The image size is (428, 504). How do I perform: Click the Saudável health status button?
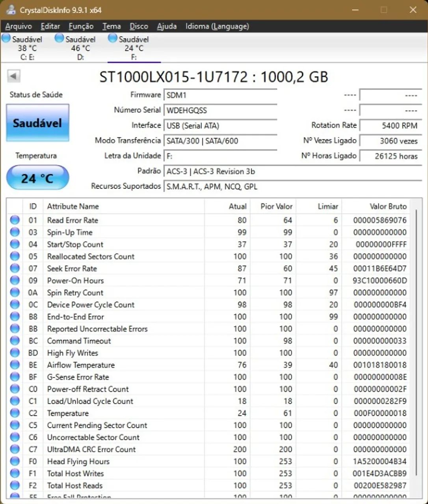[37, 123]
